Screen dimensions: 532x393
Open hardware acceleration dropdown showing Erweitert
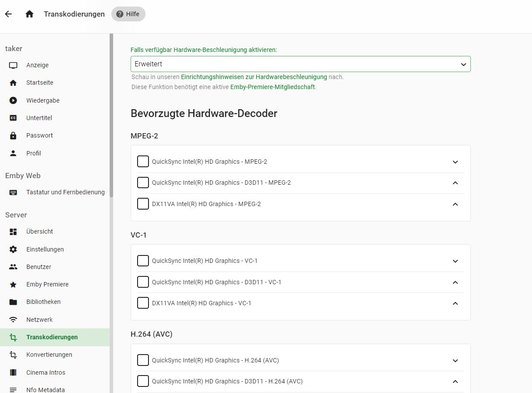[x=301, y=64]
